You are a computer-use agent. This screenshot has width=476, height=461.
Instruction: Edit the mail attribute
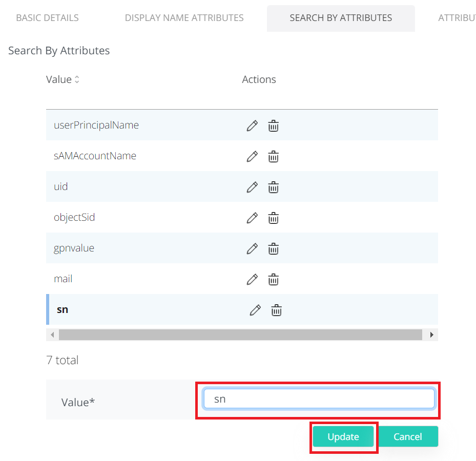tap(252, 279)
